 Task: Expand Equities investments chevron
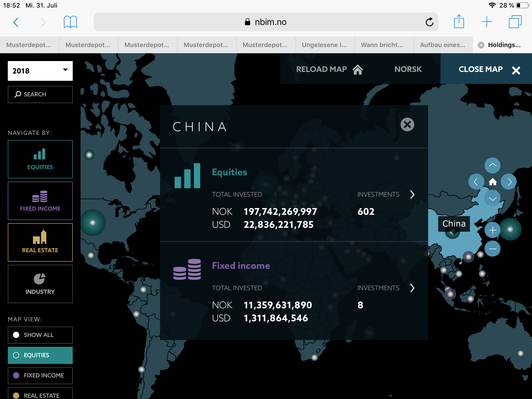tap(412, 194)
